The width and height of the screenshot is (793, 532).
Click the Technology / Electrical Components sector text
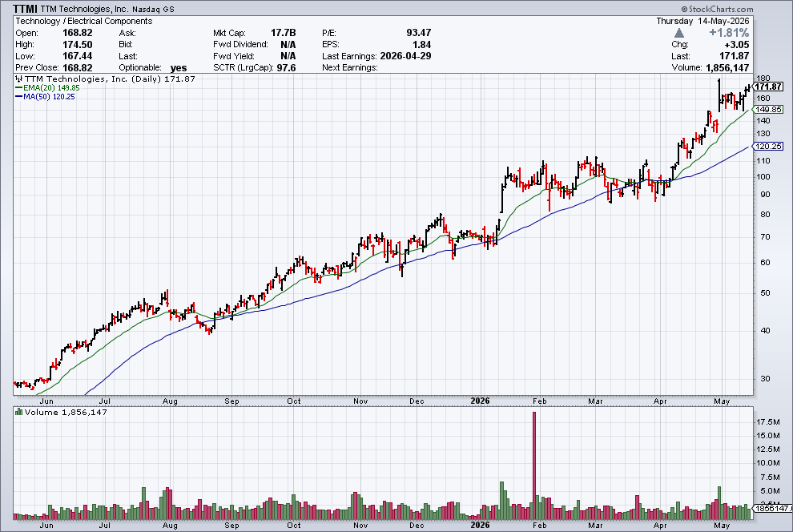pyautogui.click(x=84, y=22)
